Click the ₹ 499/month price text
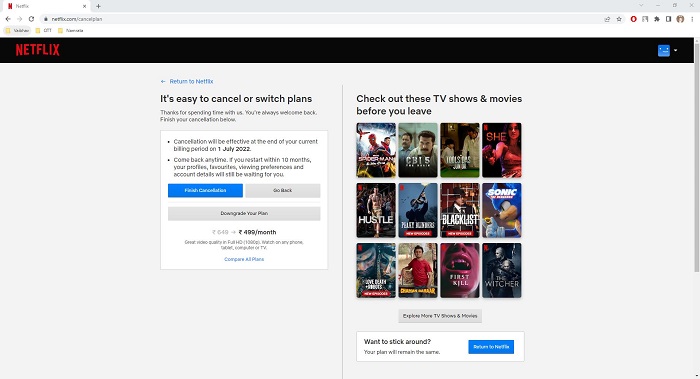Viewport: 700px width, 379px height. [258, 232]
